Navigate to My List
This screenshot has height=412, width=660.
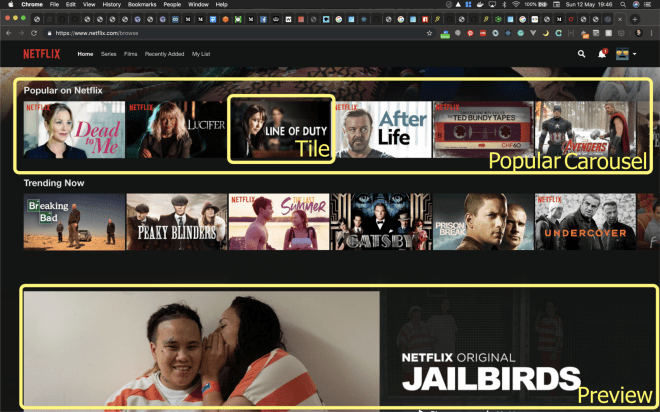pyautogui.click(x=202, y=54)
